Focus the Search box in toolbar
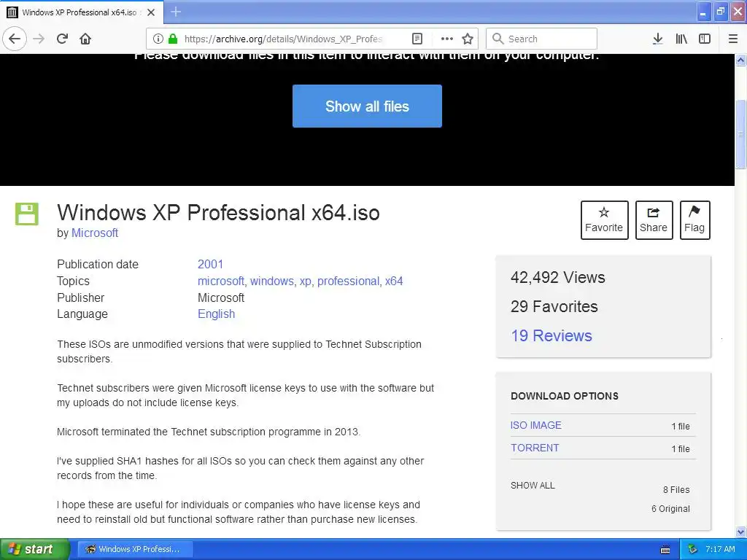The image size is (747, 560). pos(541,39)
